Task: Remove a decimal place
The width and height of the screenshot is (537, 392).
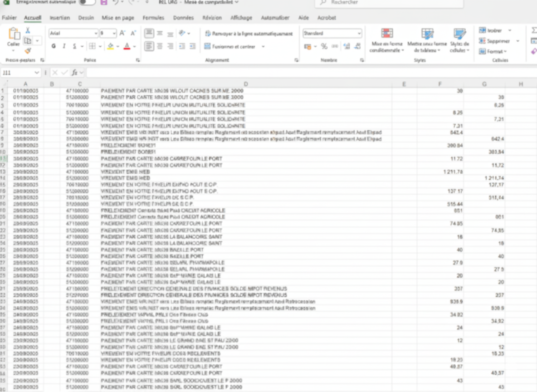Action: (357, 46)
